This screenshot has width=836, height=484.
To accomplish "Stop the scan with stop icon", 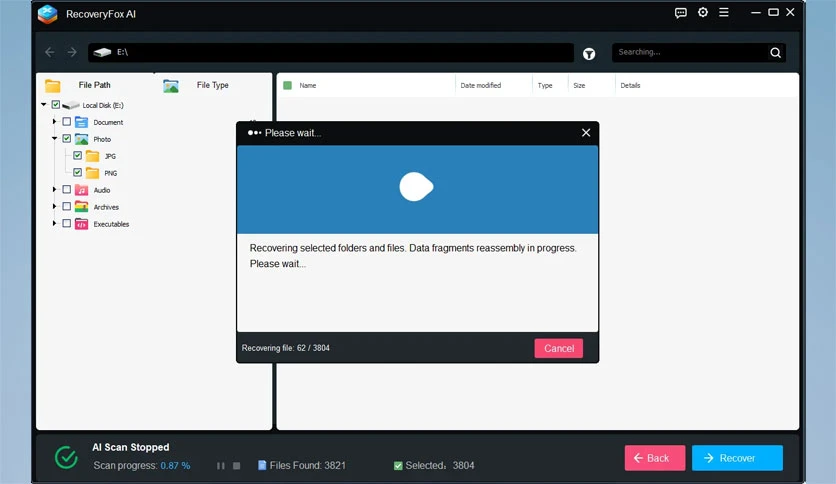I will coord(237,466).
